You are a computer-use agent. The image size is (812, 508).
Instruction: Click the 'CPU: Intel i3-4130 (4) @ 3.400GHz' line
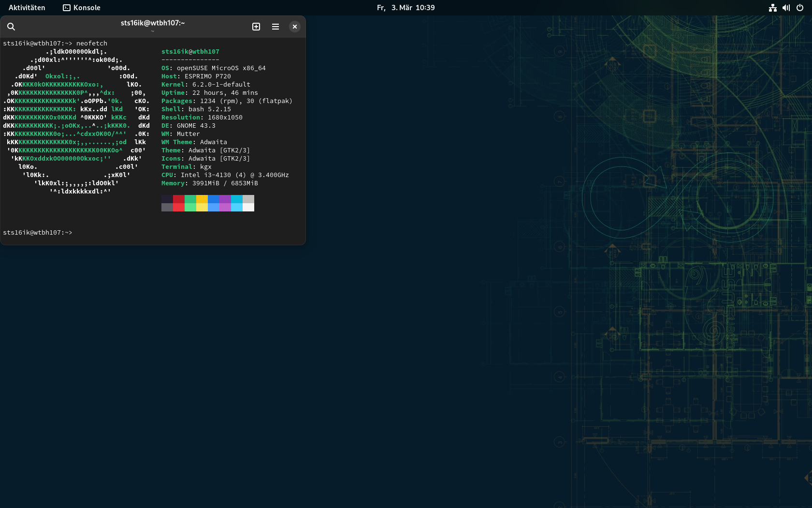[x=225, y=175]
